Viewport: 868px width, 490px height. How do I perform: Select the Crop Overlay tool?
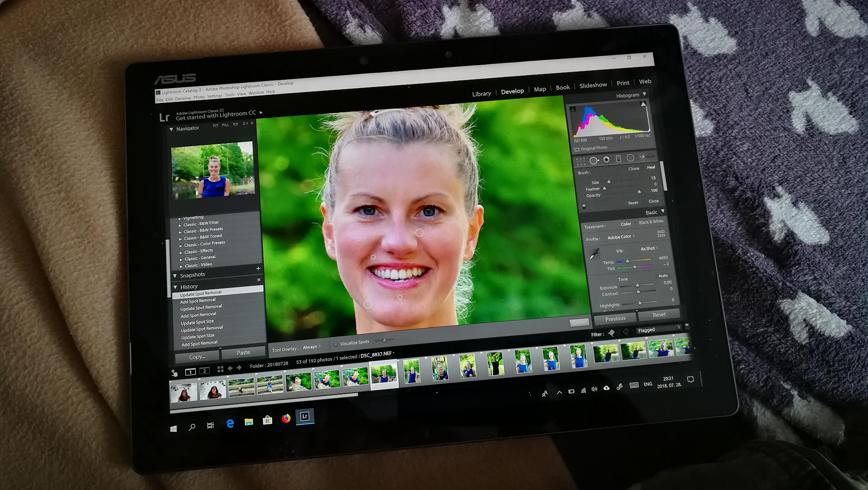pyautogui.click(x=581, y=162)
